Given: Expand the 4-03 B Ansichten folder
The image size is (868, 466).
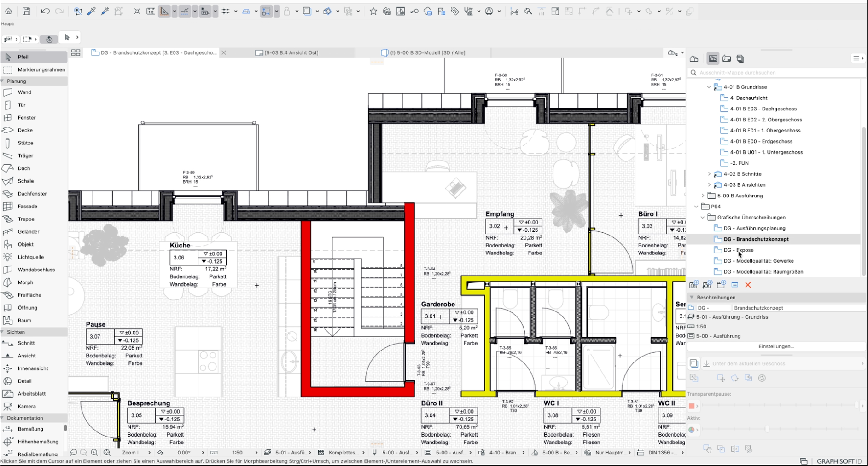Looking at the screenshot, I should pos(709,185).
